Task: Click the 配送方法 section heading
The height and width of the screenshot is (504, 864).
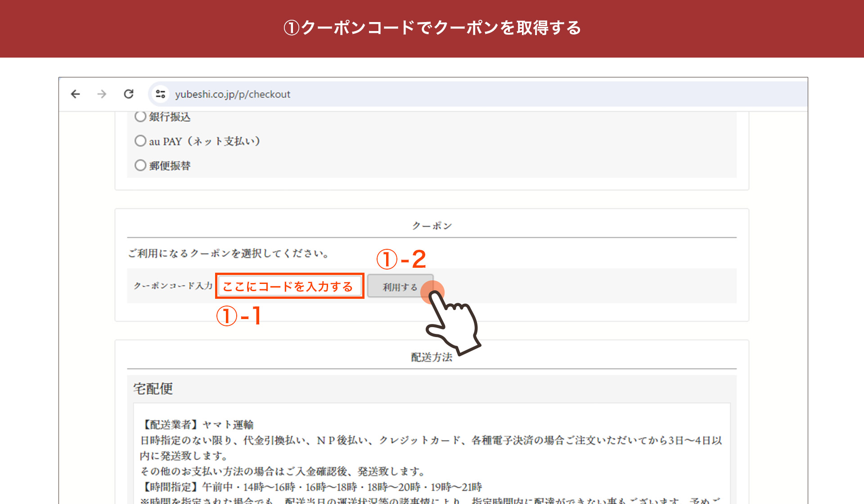Action: pos(431,355)
